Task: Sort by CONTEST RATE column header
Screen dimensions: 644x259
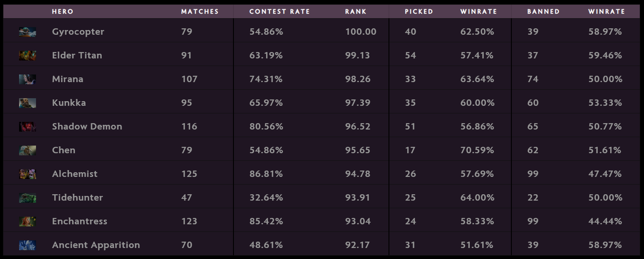Action: pos(280,11)
